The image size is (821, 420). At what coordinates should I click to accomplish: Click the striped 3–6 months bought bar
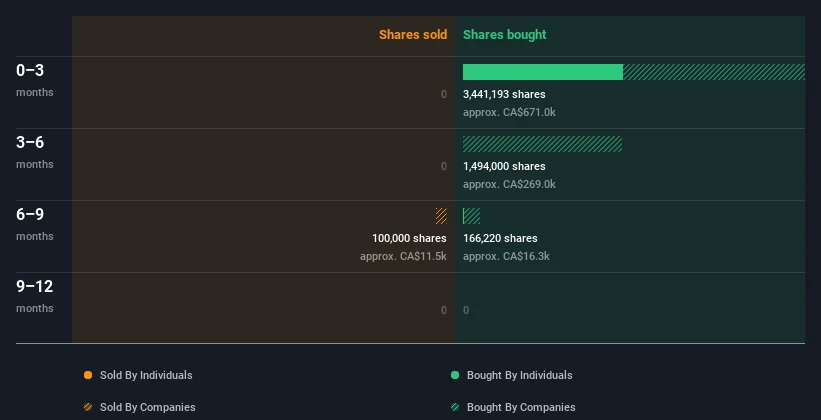point(542,144)
